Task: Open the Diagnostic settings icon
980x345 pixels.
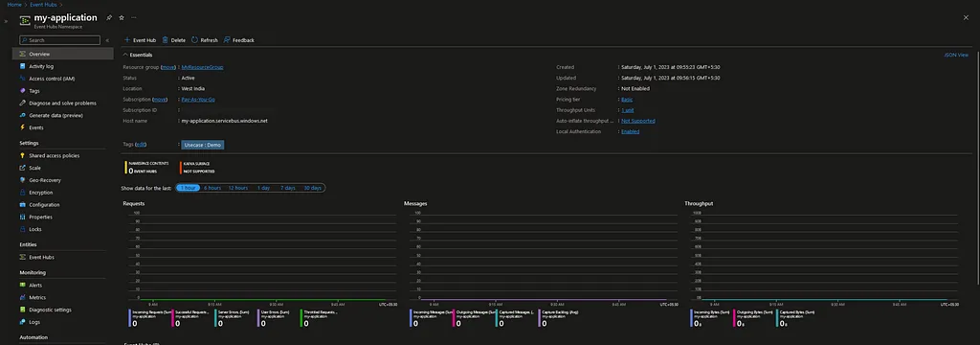Action: point(23,310)
